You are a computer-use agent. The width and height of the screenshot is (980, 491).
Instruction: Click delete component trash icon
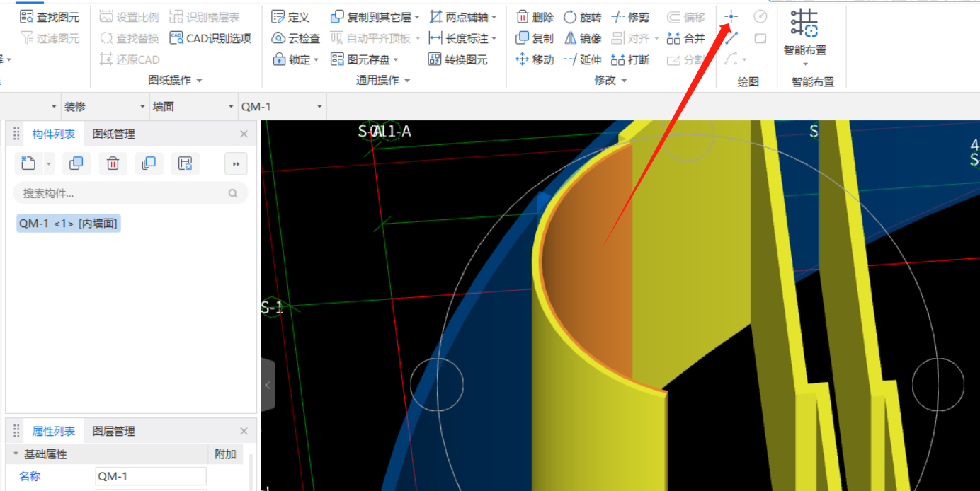pyautogui.click(x=113, y=163)
